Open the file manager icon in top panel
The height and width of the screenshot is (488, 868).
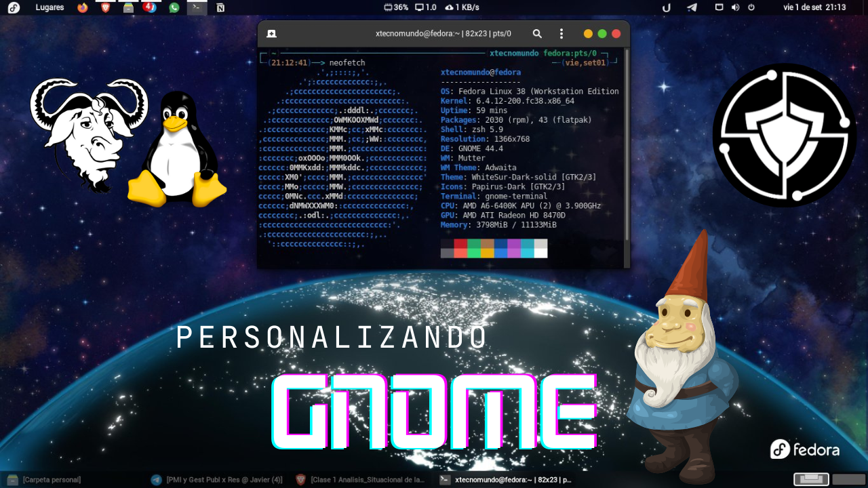click(x=128, y=7)
